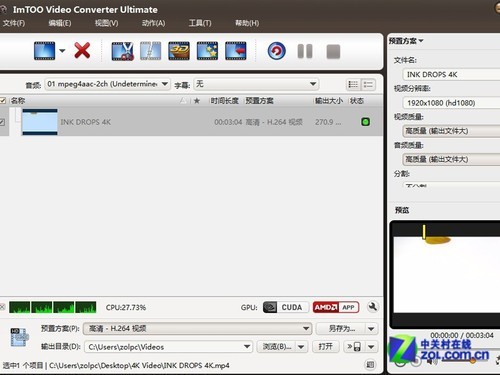The height and width of the screenshot is (375, 500).
Task: Open the 编辑(E) menu
Action: click(x=60, y=23)
